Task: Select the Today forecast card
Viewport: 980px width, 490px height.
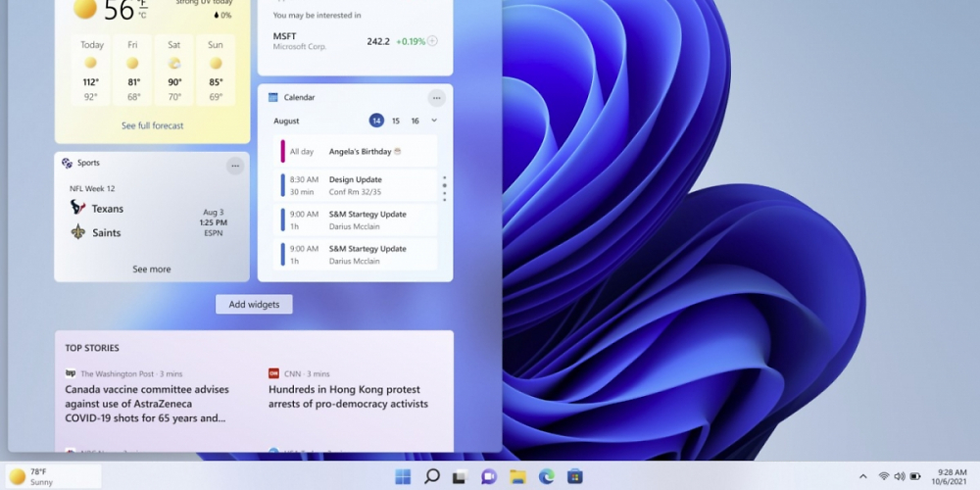Action: click(91, 70)
